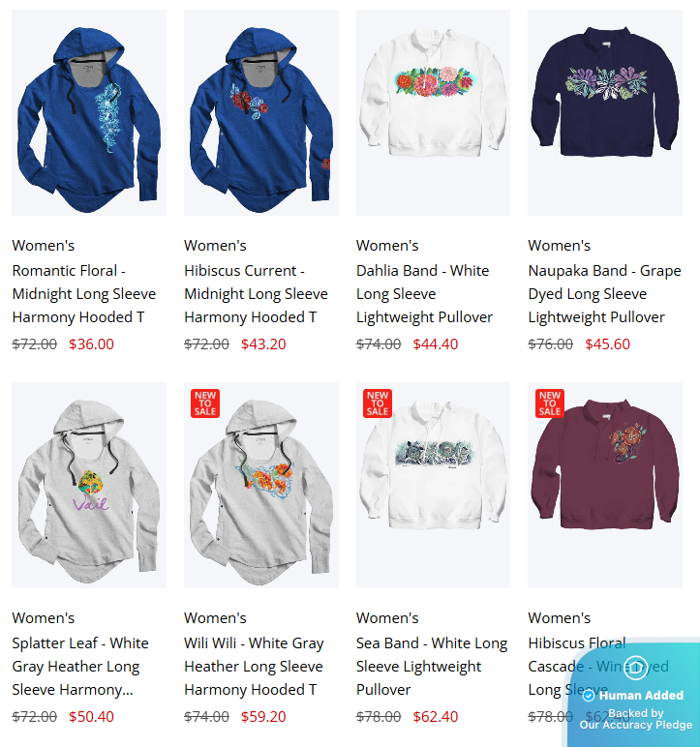This screenshot has width=700, height=747.
Task: Open the Wili Wili gray hoodie image
Action: [261, 485]
